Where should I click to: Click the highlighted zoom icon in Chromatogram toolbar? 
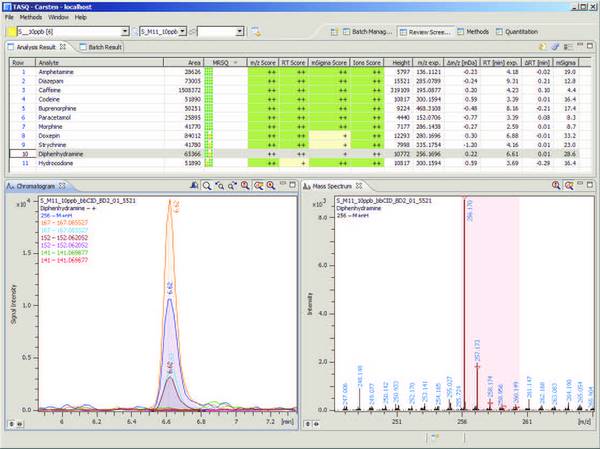pos(259,186)
